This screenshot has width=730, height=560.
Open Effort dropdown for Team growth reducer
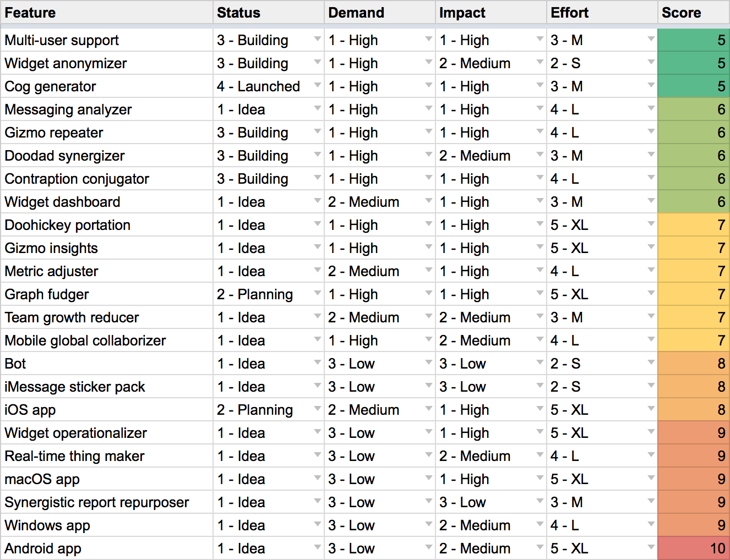coord(651,317)
